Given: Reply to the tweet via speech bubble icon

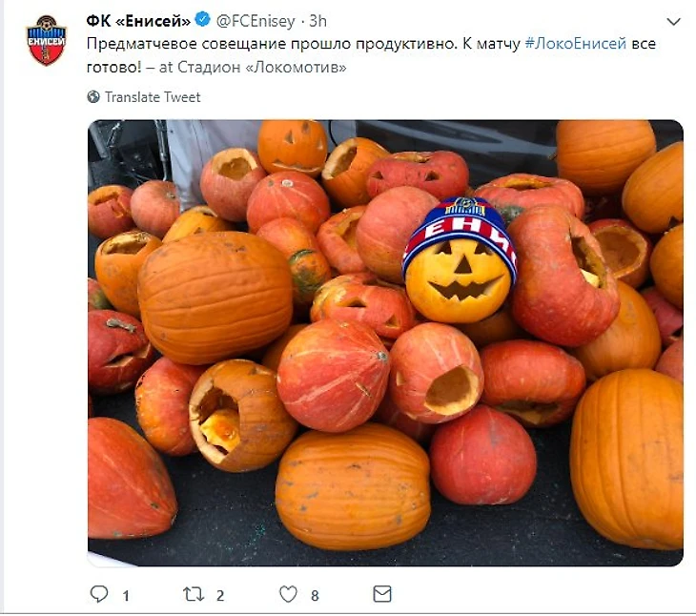Looking at the screenshot, I should click(99, 594).
